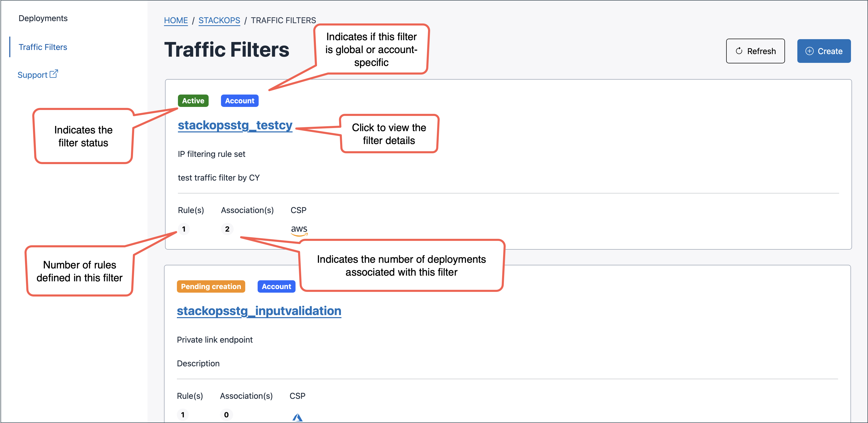868x423 pixels.
Task: Open Deployments in the sidebar
Action: (43, 18)
